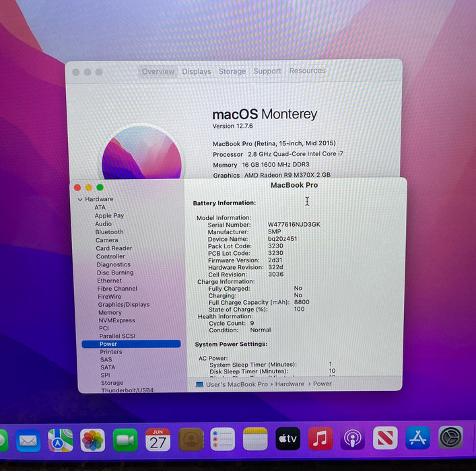The height and width of the screenshot is (471, 476).
Task: Open Calendar showing JUN 27
Action: tap(158, 439)
